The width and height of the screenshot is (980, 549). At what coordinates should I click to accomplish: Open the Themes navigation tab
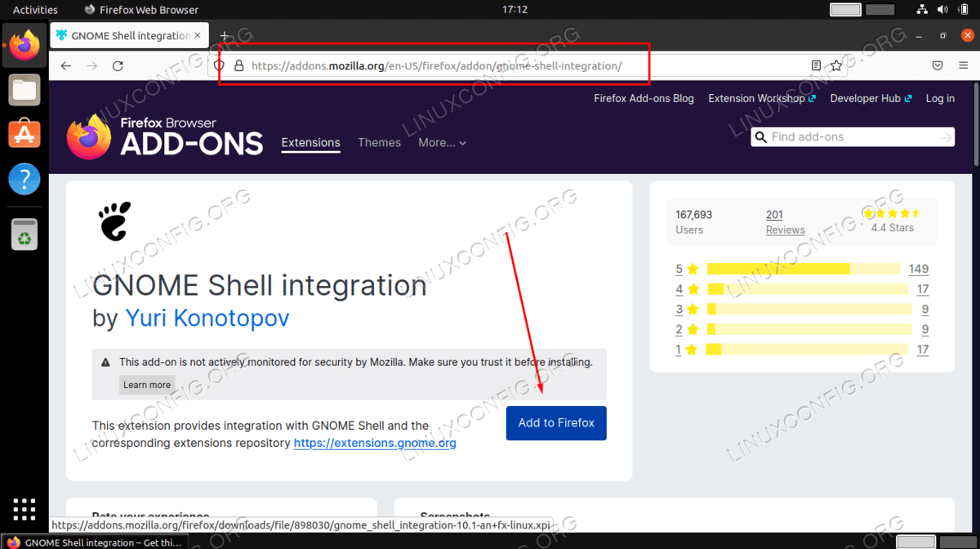coord(379,142)
